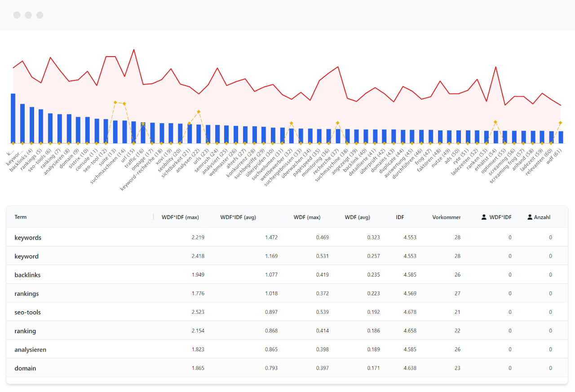Click the person icon beside Anzahl header
This screenshot has width=575, height=392.
[530, 217]
